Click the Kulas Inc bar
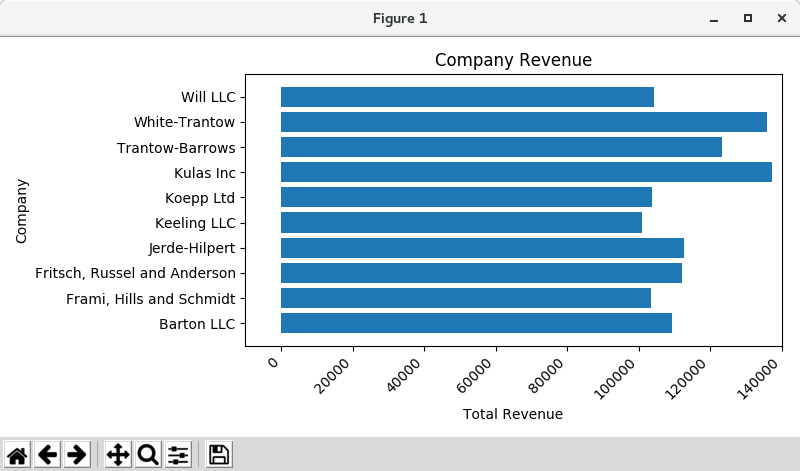Image resolution: width=800 pixels, height=471 pixels. 526,172
